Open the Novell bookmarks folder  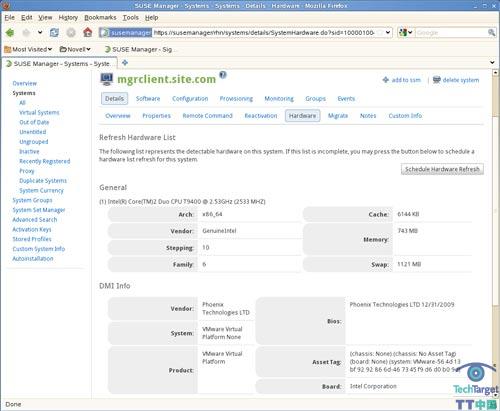(x=75, y=49)
